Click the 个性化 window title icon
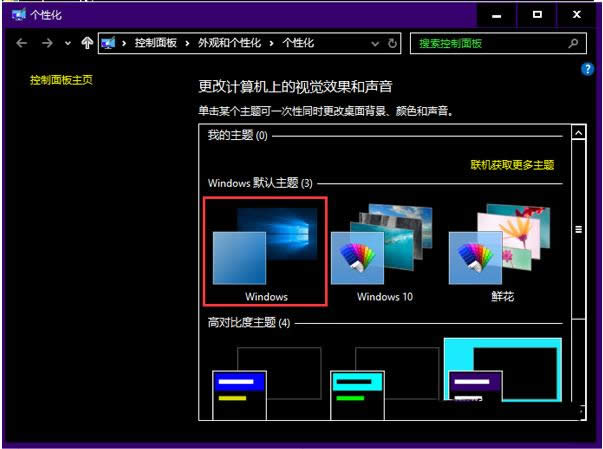Image resolution: width=603 pixels, height=449 pixels. 18,15
